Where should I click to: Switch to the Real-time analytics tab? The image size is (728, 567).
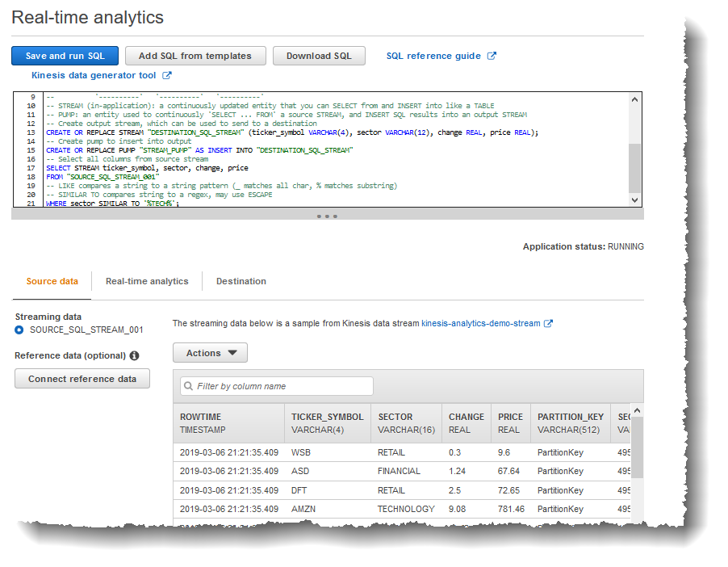click(x=147, y=281)
